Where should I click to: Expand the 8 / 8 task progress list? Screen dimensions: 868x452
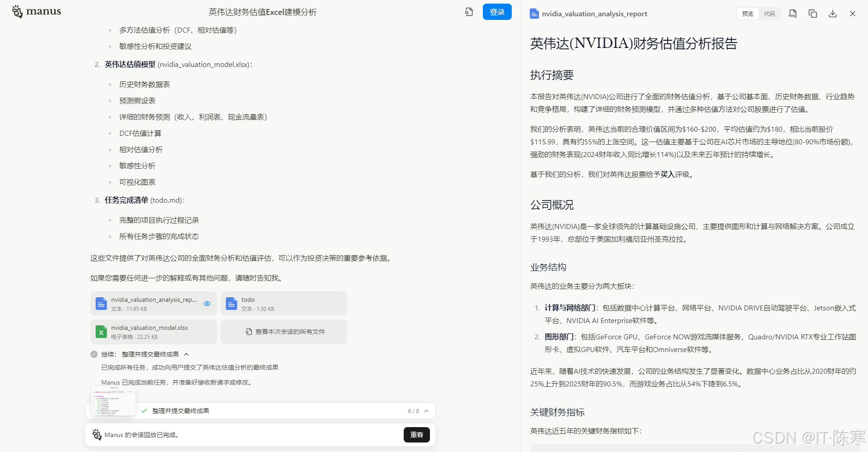tap(426, 411)
